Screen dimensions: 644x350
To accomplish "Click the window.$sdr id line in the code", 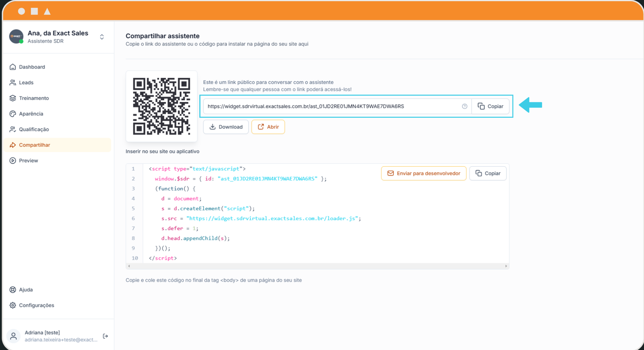I will pyautogui.click(x=241, y=179).
